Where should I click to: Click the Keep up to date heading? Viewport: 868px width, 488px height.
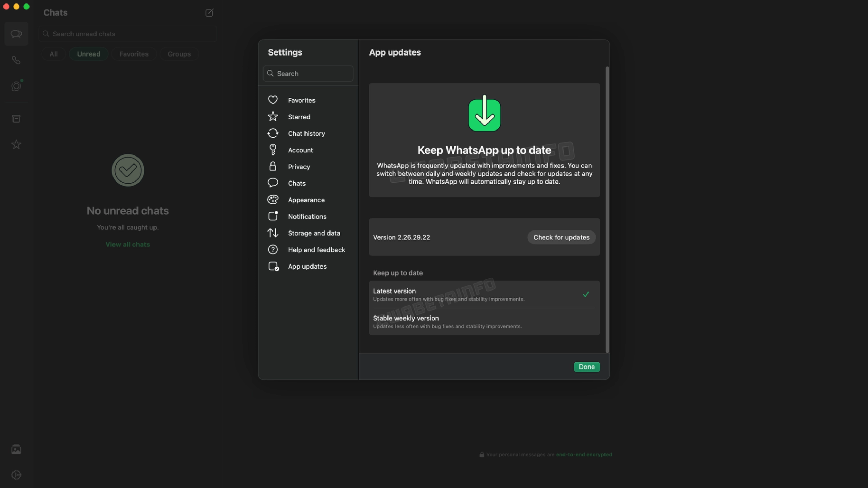click(398, 273)
